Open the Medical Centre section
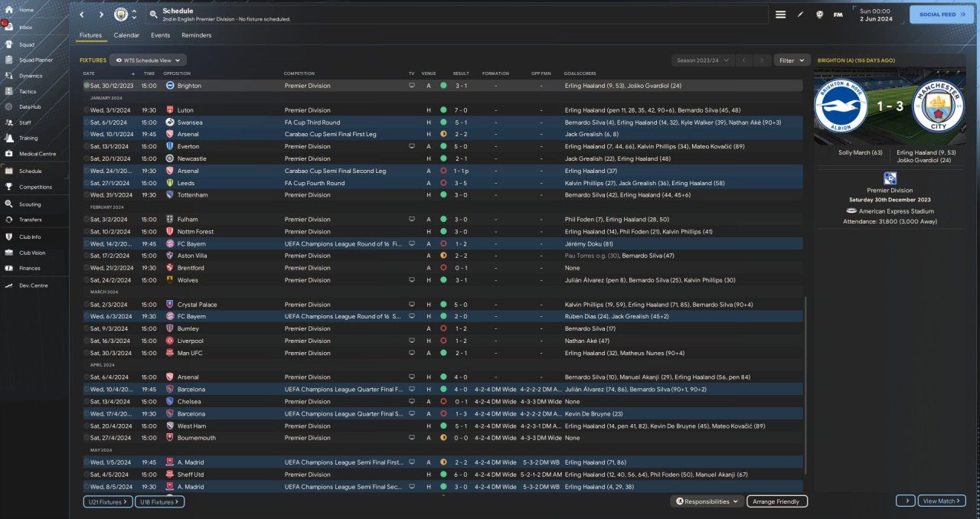 [37, 154]
